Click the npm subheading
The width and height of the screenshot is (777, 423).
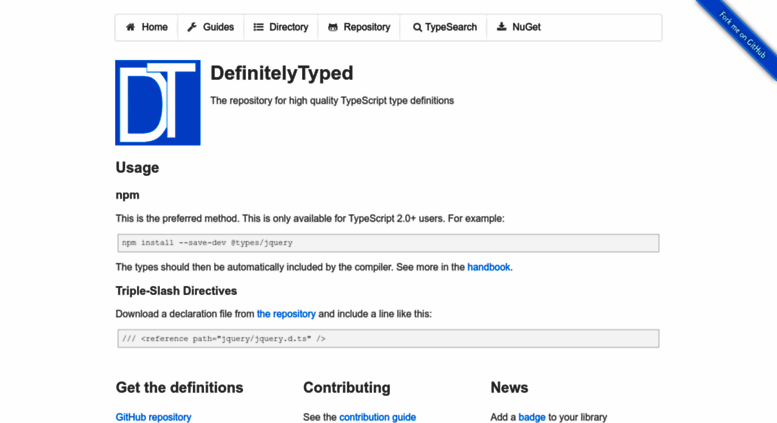pos(127,195)
